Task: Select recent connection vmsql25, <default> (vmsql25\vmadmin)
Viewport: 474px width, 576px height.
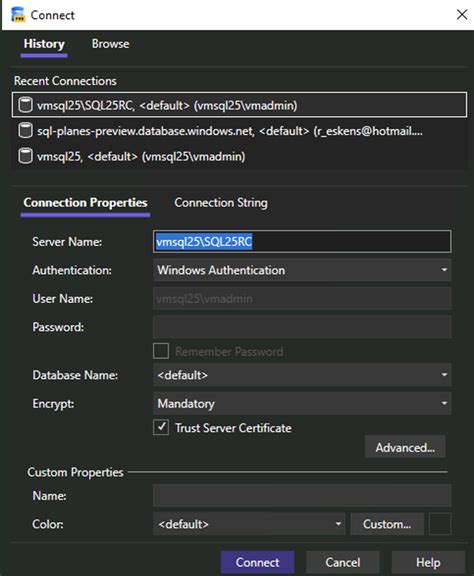Action: 240,156
